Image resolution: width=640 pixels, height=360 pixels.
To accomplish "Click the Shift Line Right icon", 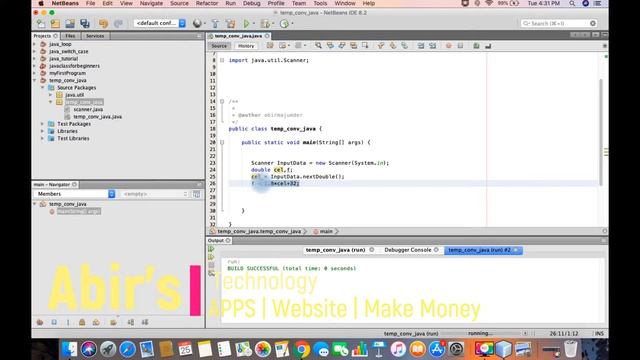I will coord(433,46).
